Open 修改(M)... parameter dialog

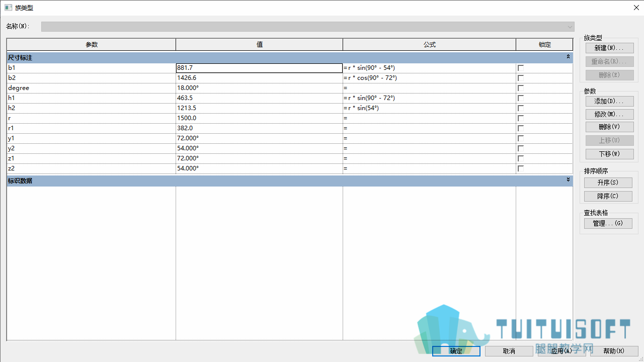609,115
